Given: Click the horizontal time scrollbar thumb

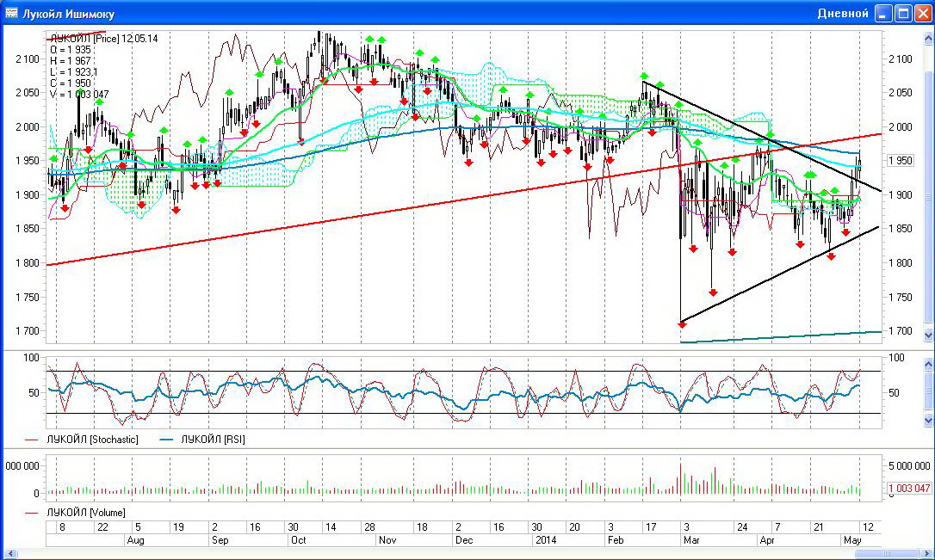Looking at the screenshot, I should click(889, 554).
